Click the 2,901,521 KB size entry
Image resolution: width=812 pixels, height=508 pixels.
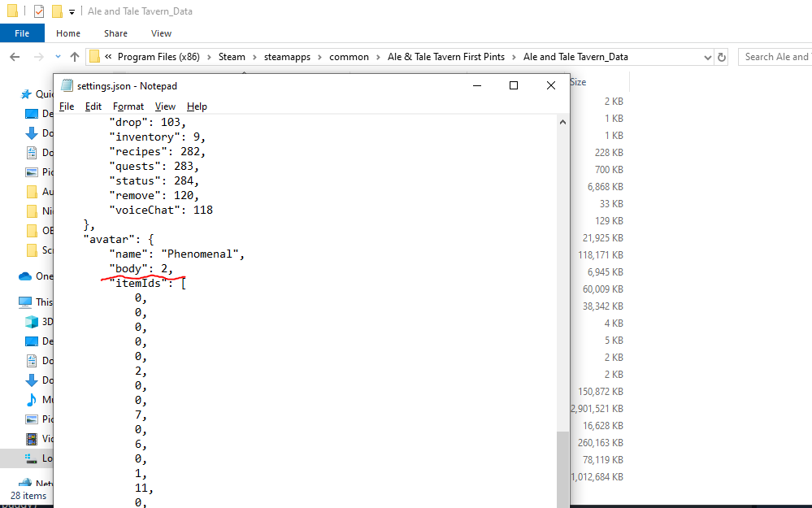click(597, 409)
